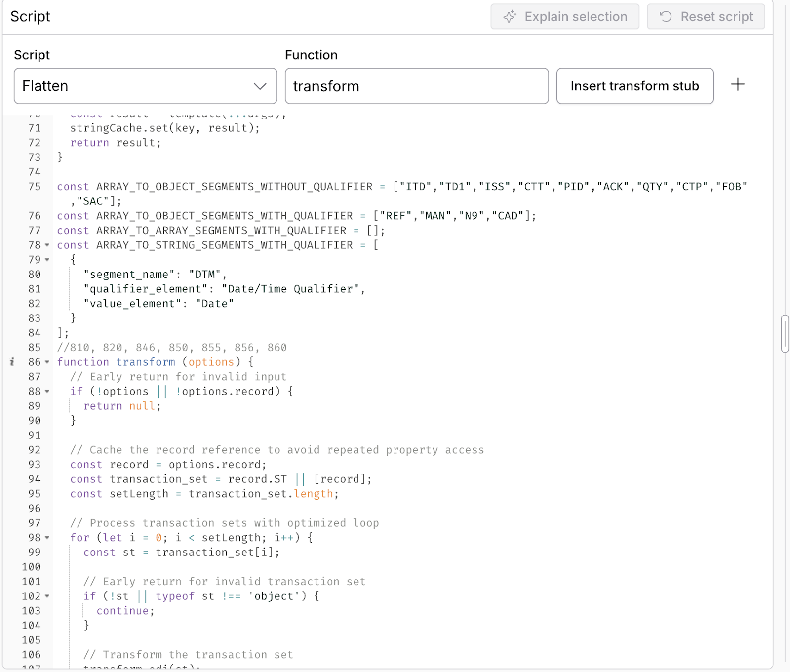790x672 pixels.
Task: Click setLength variable on line 95
Action: (139, 494)
